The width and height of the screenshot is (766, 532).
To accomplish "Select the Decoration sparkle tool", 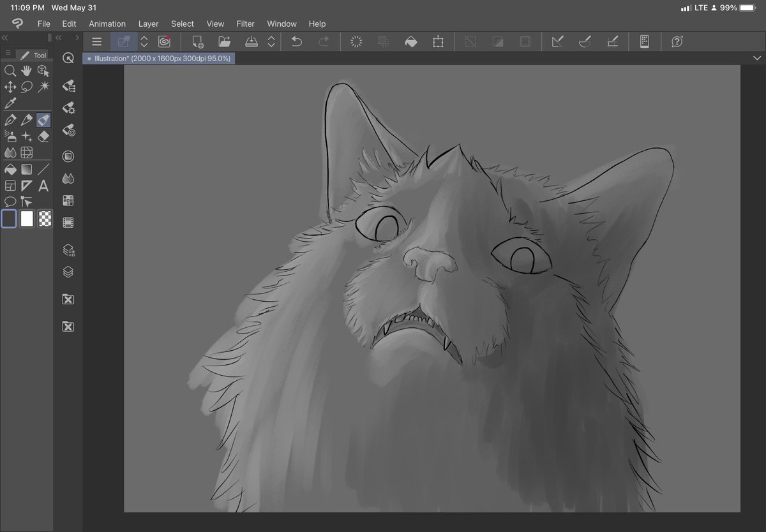I will pos(27,136).
